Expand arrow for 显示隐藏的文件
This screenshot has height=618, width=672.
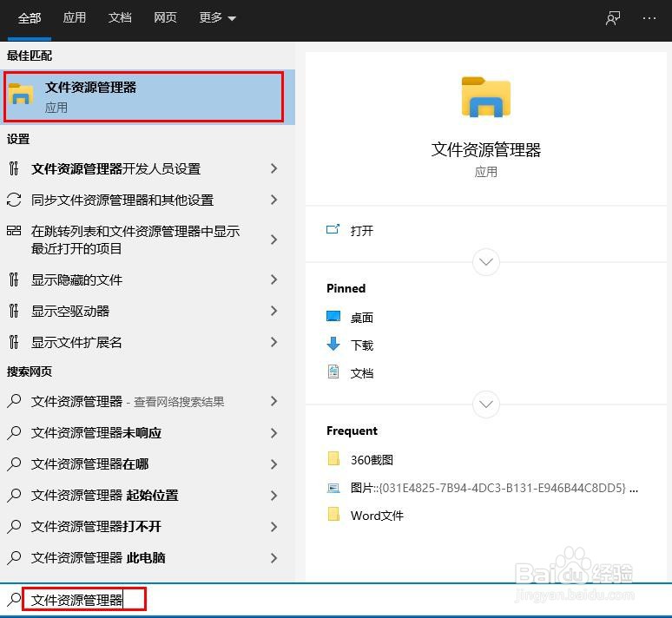coord(273,279)
